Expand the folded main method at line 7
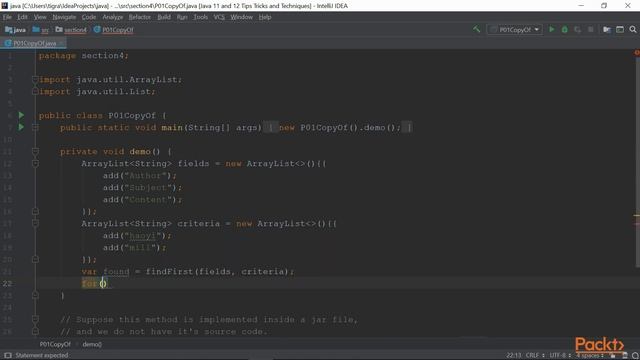 pyautogui.click(x=35, y=127)
